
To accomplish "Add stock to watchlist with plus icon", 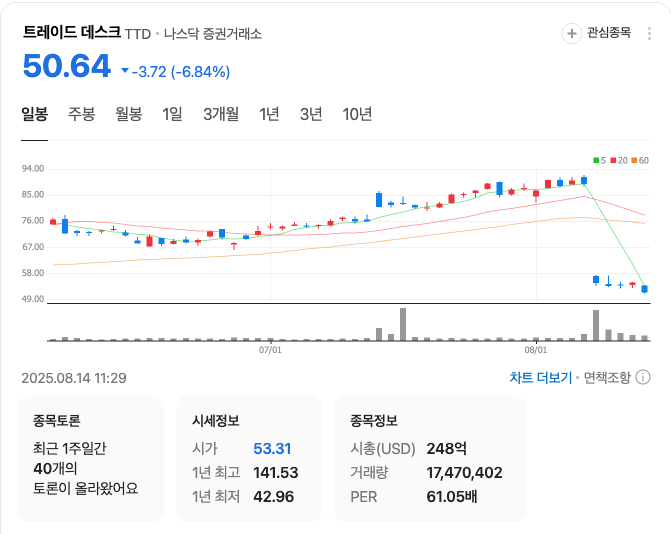I will (x=571, y=33).
